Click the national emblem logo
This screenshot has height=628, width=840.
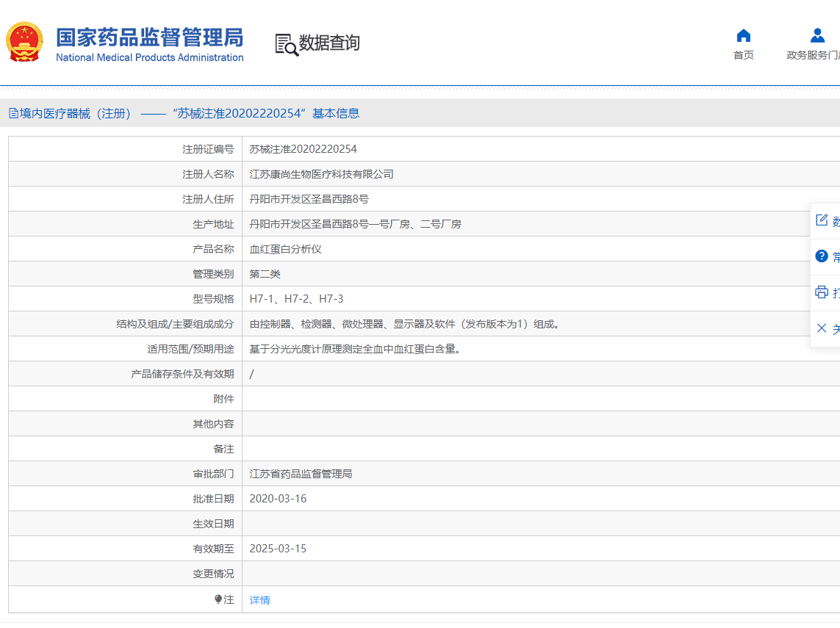[x=24, y=42]
